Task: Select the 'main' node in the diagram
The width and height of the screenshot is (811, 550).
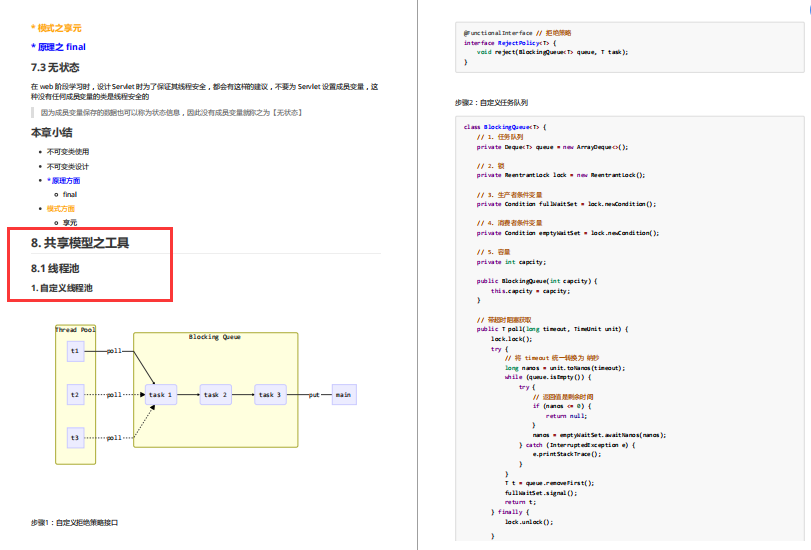Action: [x=343, y=395]
